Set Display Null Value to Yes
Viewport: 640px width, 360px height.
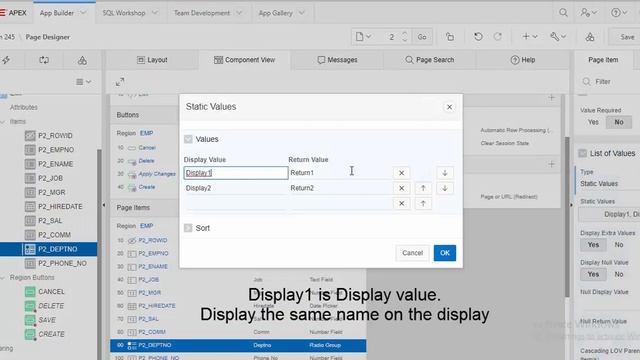pos(593,274)
